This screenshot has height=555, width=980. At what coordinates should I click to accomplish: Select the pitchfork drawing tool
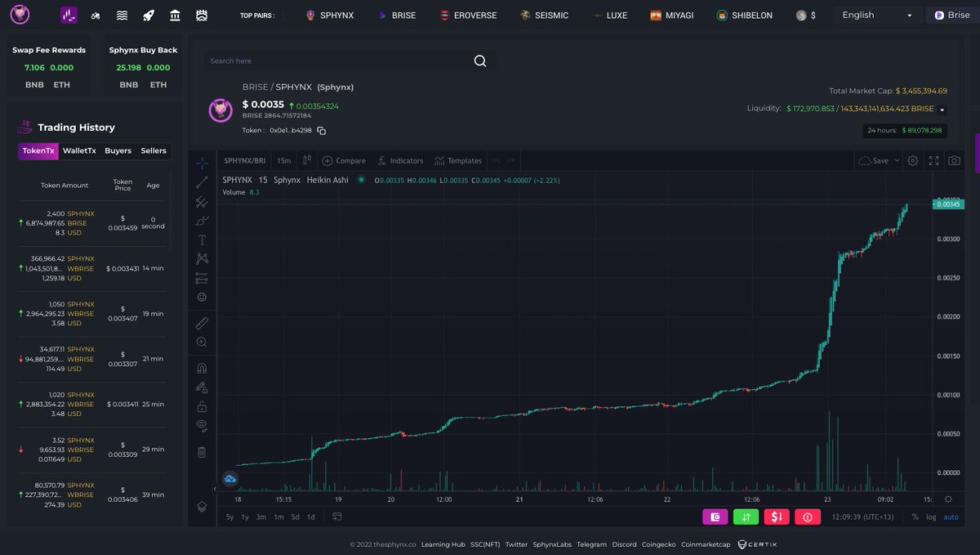pos(202,201)
